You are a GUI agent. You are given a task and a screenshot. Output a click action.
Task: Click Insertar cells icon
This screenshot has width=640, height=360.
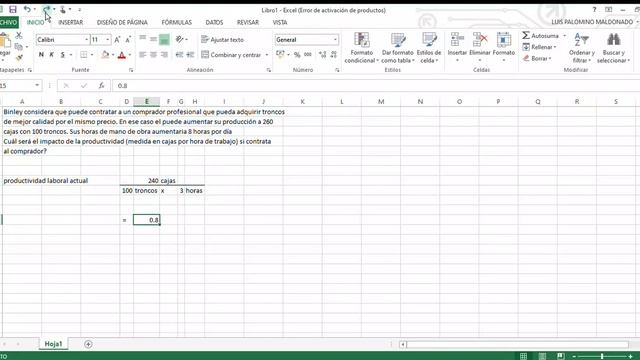[457, 41]
